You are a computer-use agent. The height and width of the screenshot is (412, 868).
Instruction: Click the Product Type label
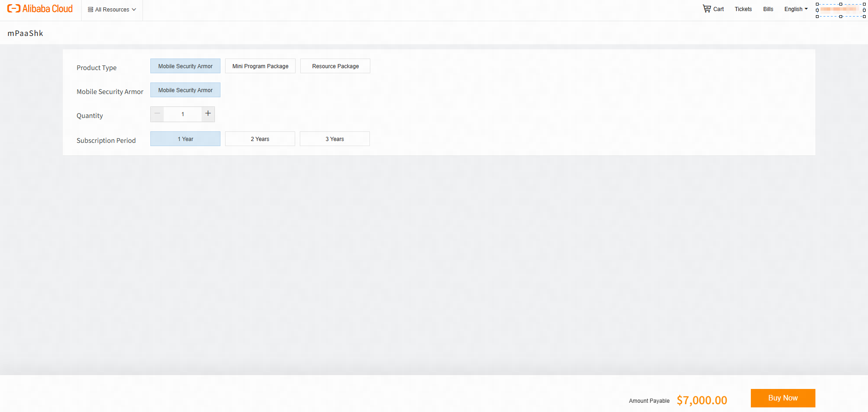point(96,68)
